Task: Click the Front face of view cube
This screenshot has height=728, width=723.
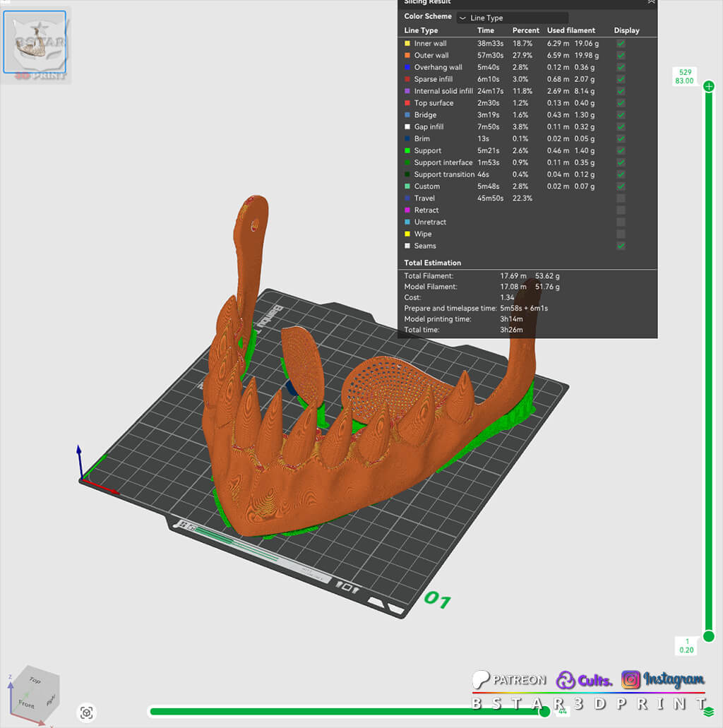Action: [26, 704]
